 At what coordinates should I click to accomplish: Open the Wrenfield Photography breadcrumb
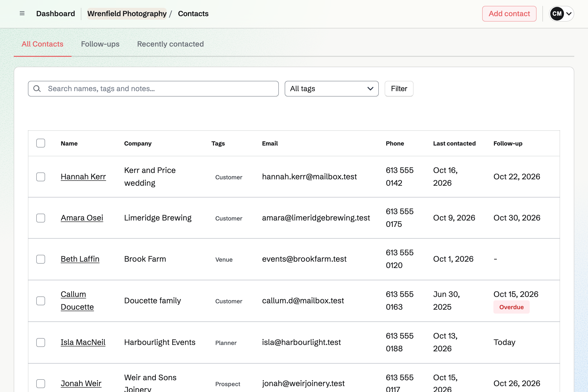(x=127, y=13)
